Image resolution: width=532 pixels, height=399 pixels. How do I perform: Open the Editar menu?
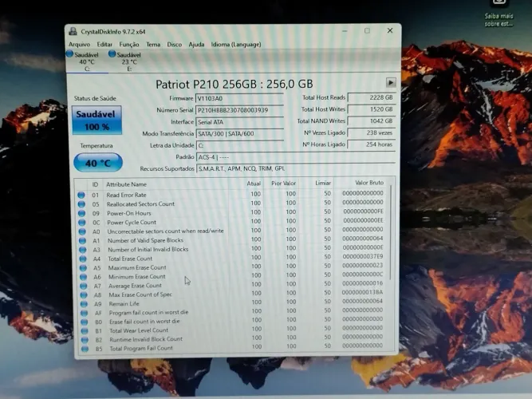click(104, 45)
